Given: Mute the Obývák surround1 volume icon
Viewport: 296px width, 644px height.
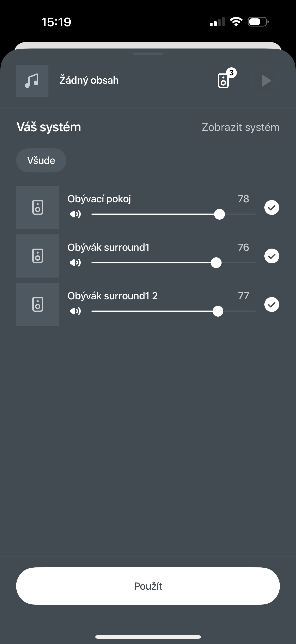Looking at the screenshot, I should click(x=75, y=263).
